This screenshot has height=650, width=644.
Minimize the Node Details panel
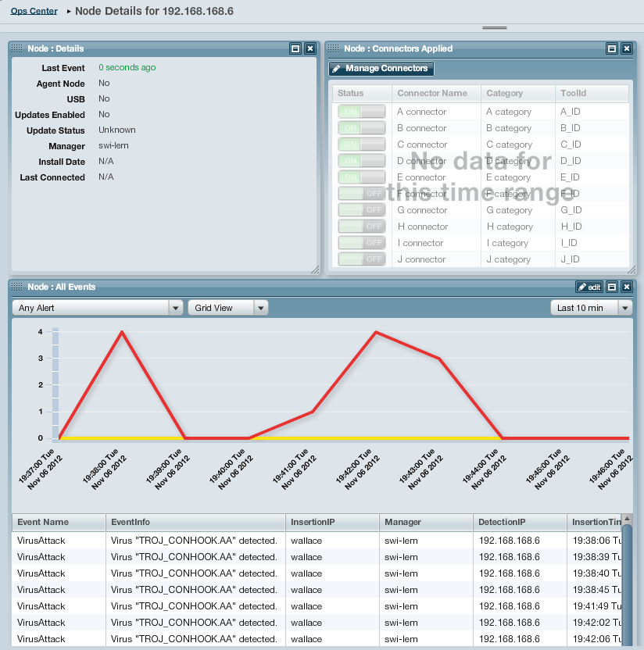[x=295, y=48]
